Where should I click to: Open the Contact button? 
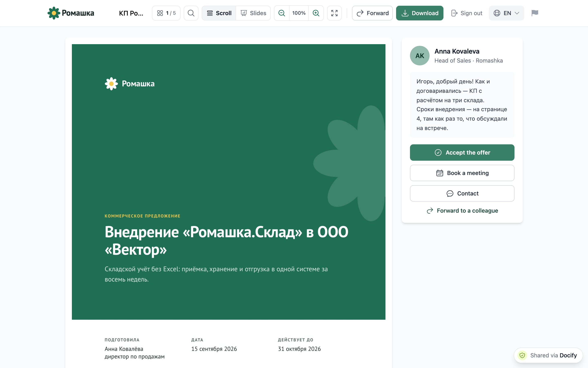pyautogui.click(x=462, y=193)
